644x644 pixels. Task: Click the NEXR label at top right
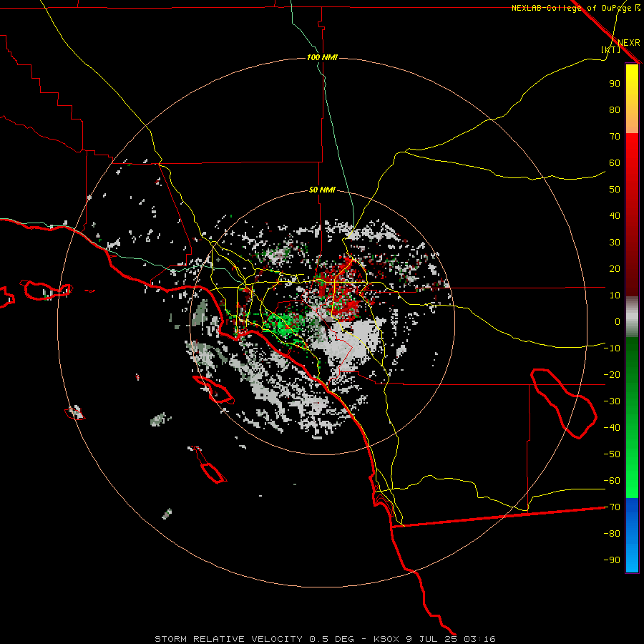click(629, 43)
